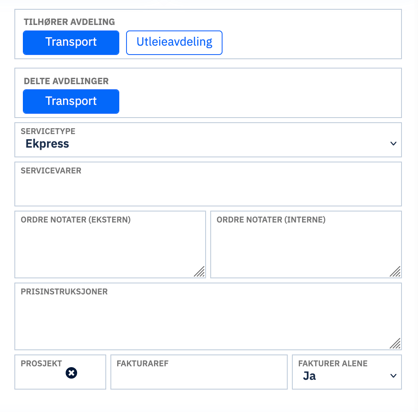Open the Fakturer alene dropdown showing Ja
Screen dimensions: 418x412
pos(347,372)
